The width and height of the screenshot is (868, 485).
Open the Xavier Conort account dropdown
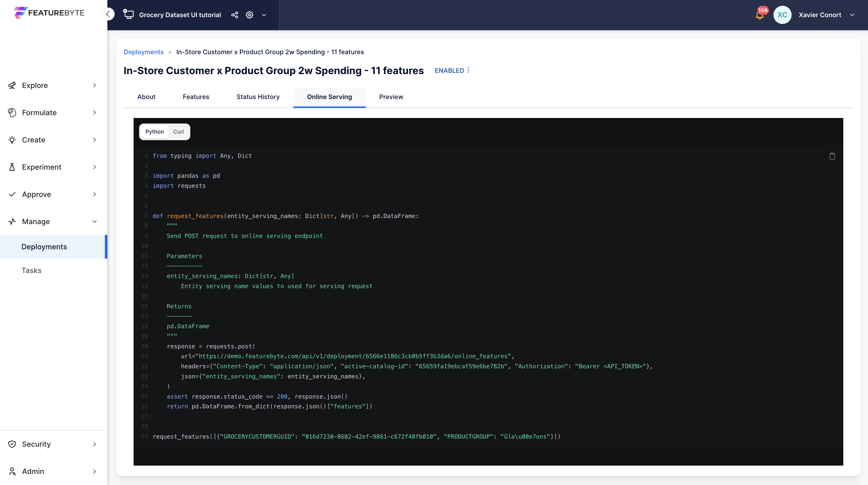point(852,15)
